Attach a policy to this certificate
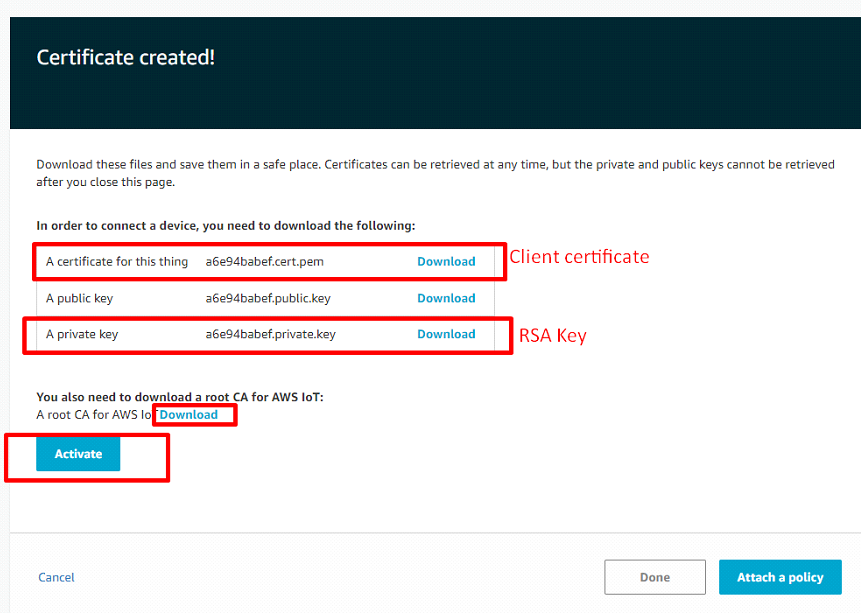The width and height of the screenshot is (861, 613). [780, 577]
